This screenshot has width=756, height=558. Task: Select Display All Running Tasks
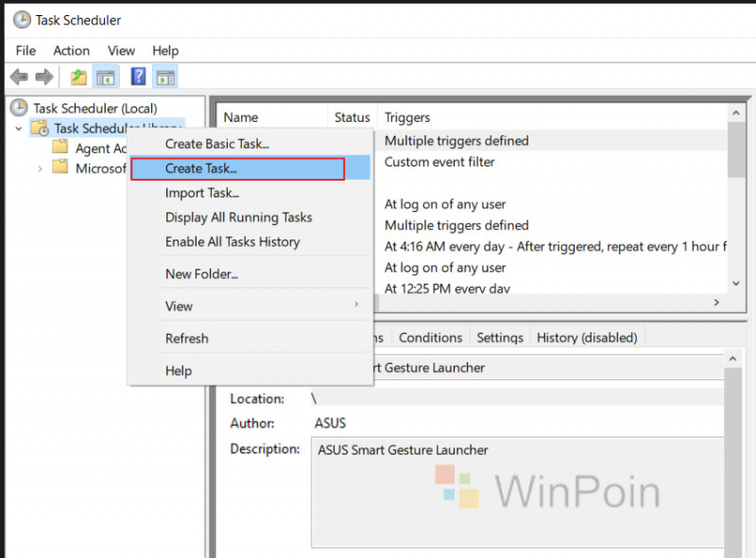pyautogui.click(x=250, y=218)
